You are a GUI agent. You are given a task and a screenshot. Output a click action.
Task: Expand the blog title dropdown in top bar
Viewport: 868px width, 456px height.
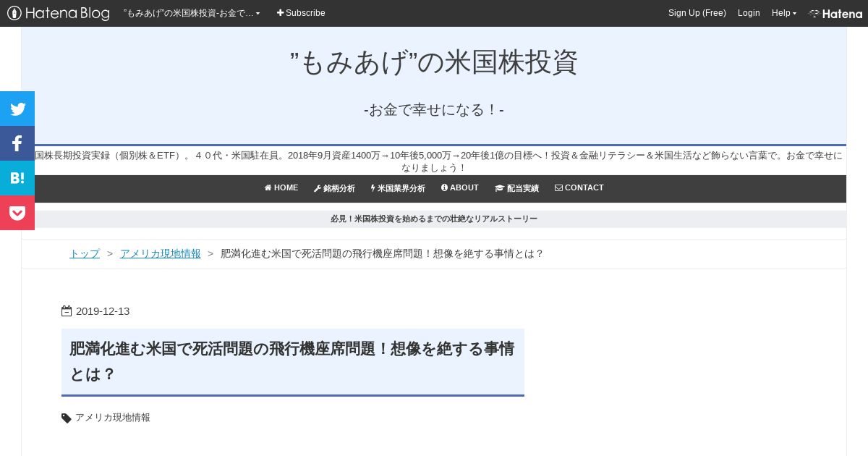coord(192,13)
